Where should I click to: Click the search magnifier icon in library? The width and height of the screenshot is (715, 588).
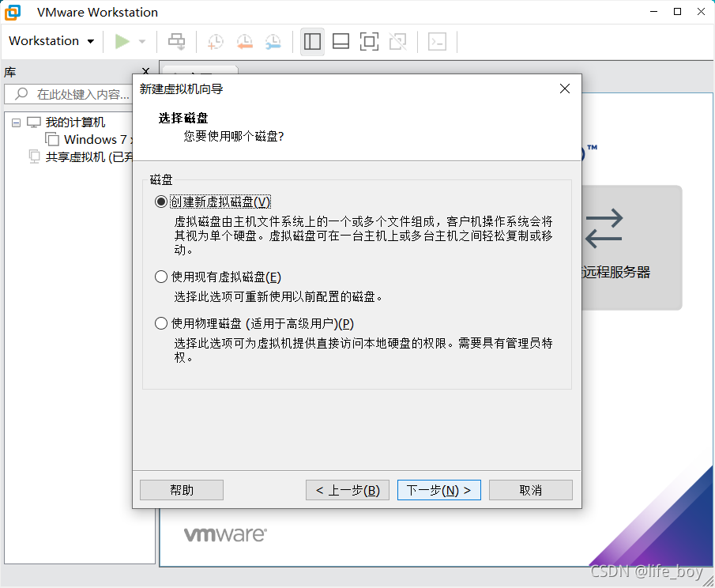(x=21, y=94)
